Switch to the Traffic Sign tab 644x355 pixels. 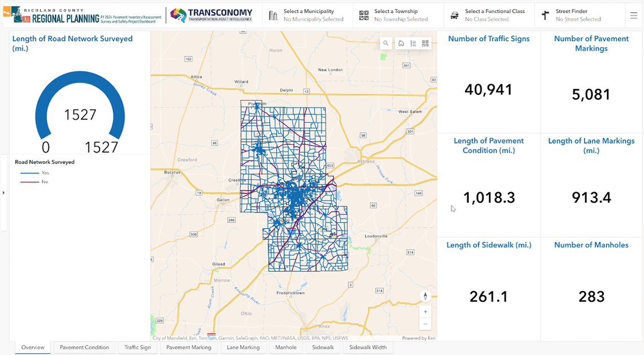tap(138, 348)
